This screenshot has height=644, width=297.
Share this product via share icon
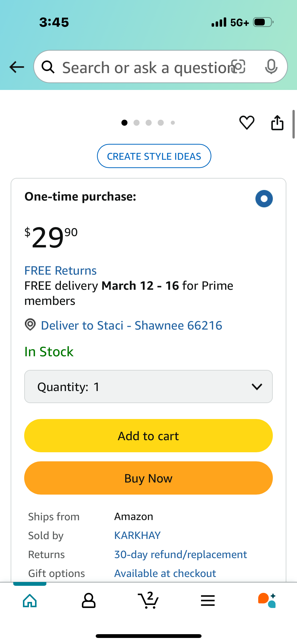pyautogui.click(x=277, y=123)
